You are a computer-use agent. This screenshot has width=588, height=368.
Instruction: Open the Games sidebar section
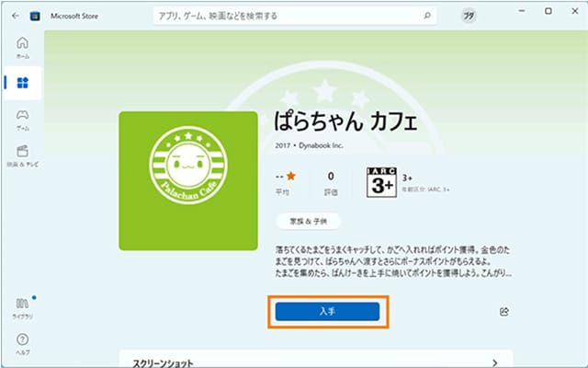(22, 120)
